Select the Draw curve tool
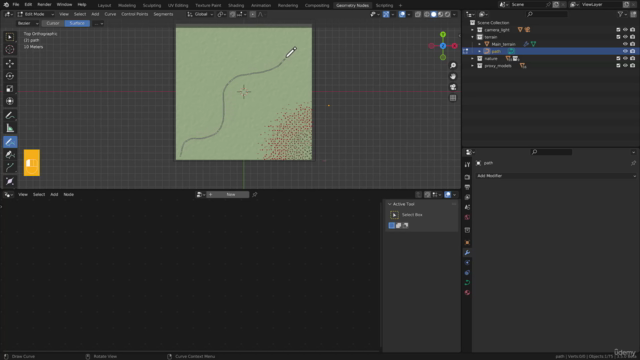The image size is (640, 360). [10, 142]
